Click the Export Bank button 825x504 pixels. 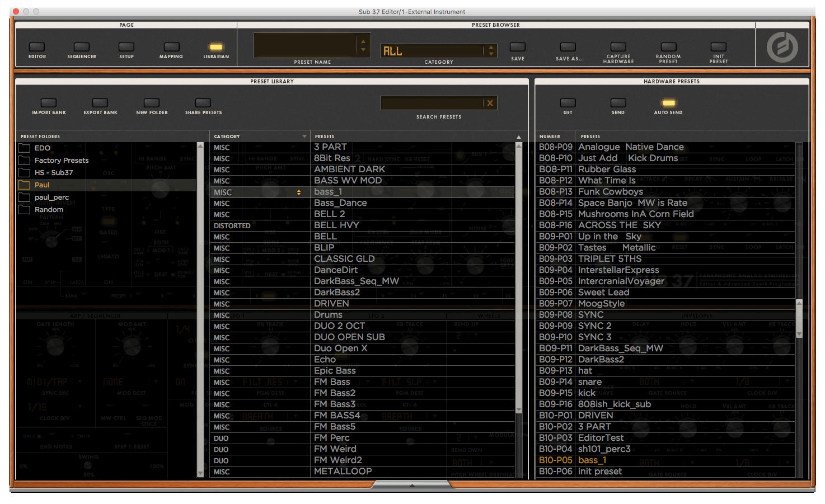[100, 103]
